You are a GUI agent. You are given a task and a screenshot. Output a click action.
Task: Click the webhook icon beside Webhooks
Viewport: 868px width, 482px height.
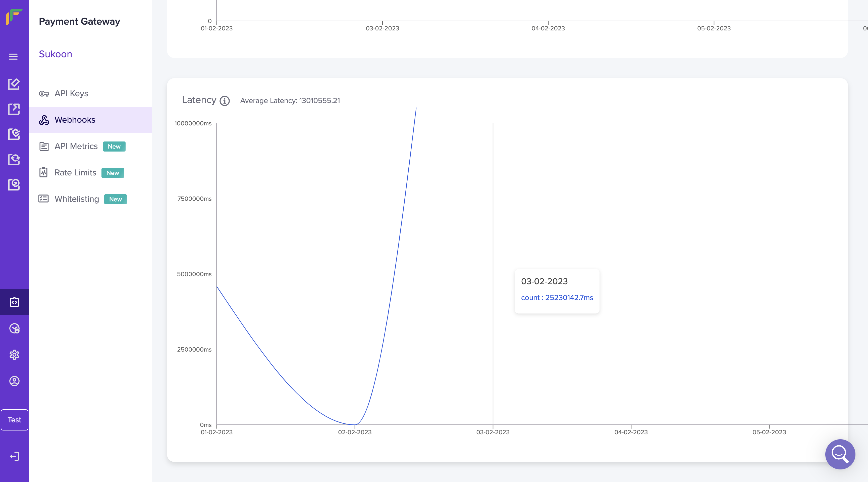(44, 120)
